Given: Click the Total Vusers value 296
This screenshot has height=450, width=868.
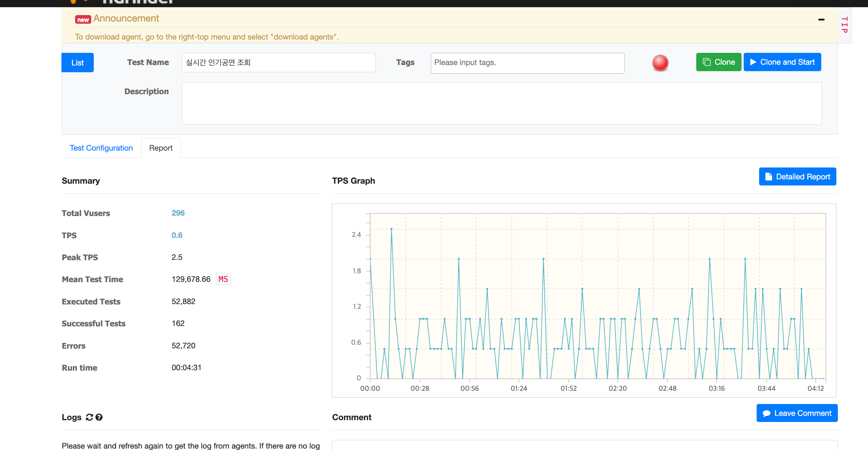Looking at the screenshot, I should click(178, 213).
